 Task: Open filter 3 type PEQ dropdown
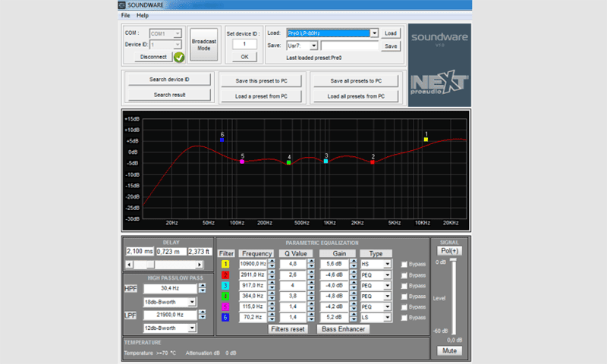click(x=387, y=285)
